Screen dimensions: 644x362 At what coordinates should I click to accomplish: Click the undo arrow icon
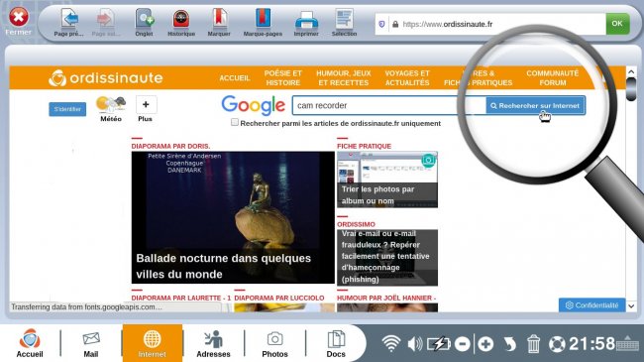tap(509, 343)
